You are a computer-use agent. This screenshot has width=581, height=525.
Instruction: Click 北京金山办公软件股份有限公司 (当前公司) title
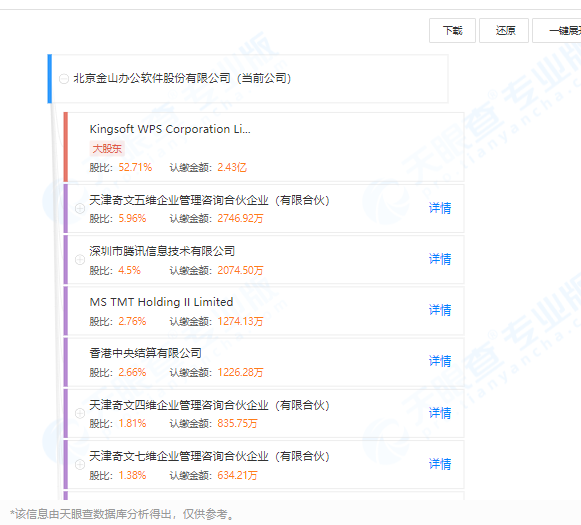182,79
